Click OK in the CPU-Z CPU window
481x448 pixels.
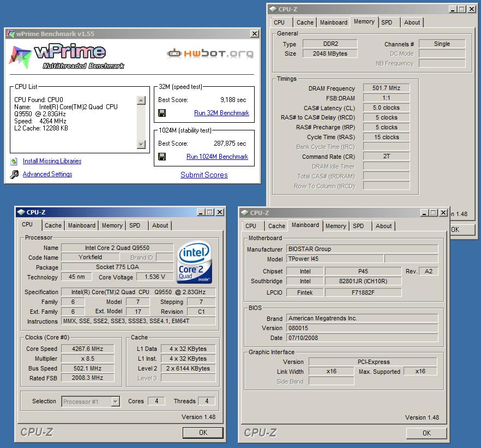coord(203,433)
